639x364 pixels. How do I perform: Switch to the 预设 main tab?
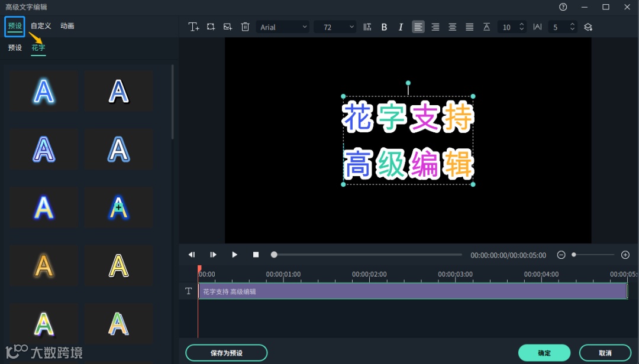15,26
